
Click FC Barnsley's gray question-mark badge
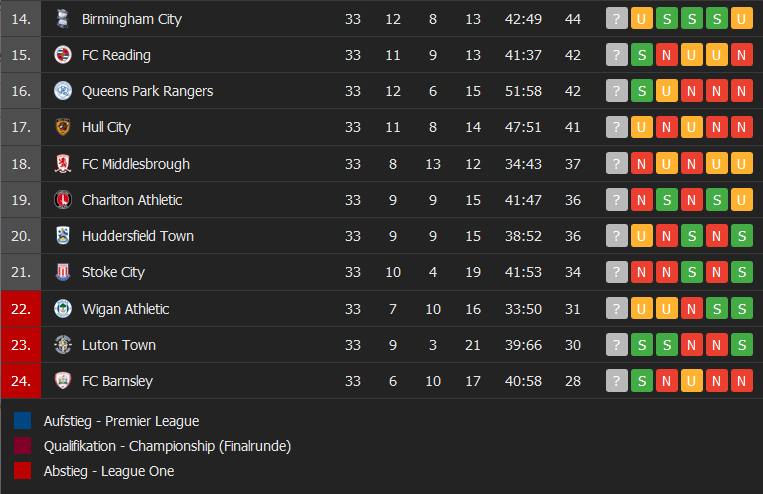click(x=617, y=381)
